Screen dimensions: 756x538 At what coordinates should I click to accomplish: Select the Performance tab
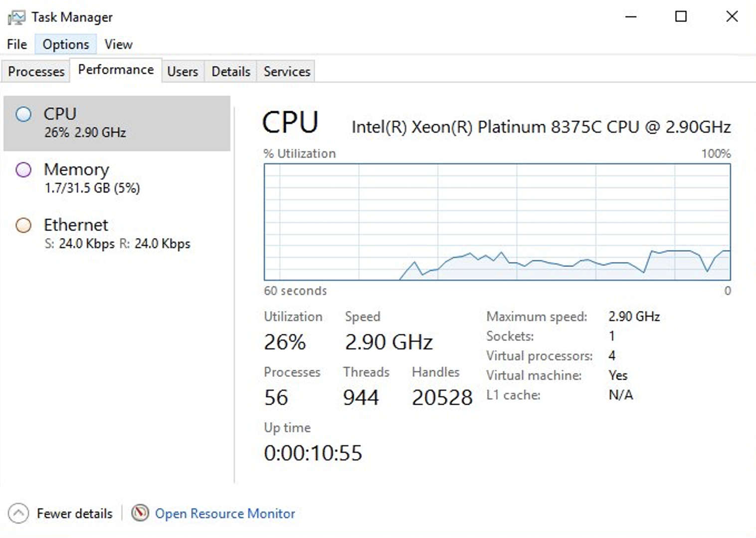[116, 70]
